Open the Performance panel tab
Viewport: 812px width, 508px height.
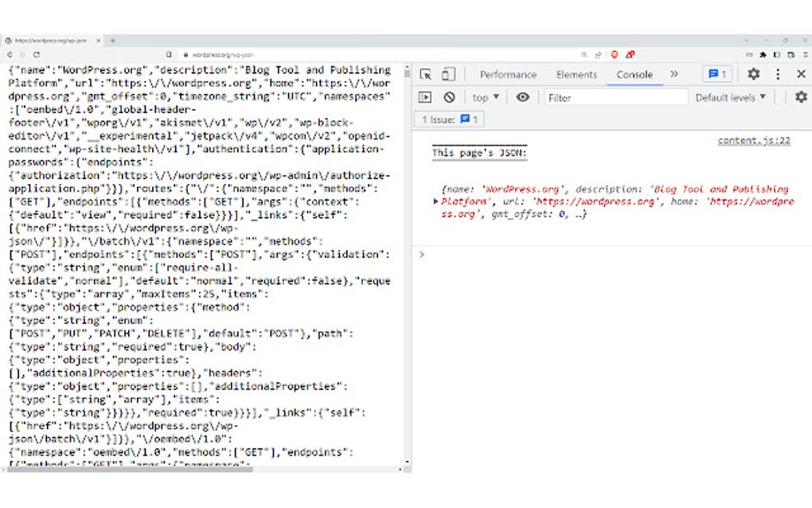508,75
